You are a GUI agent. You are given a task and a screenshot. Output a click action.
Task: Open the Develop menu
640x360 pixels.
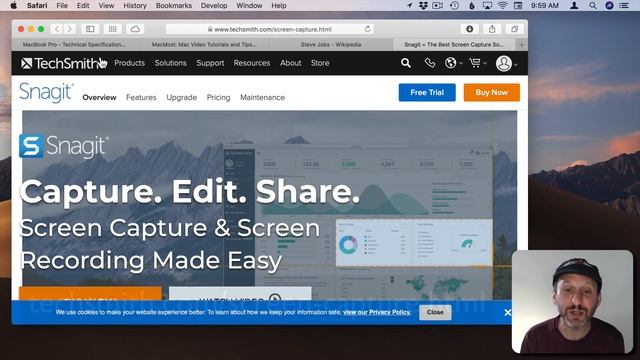click(214, 5)
